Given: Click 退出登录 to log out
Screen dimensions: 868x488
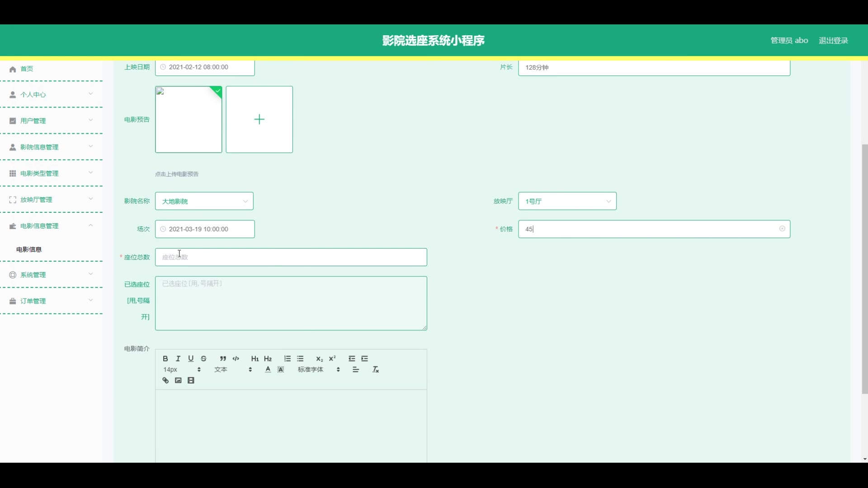Looking at the screenshot, I should [x=833, y=41].
